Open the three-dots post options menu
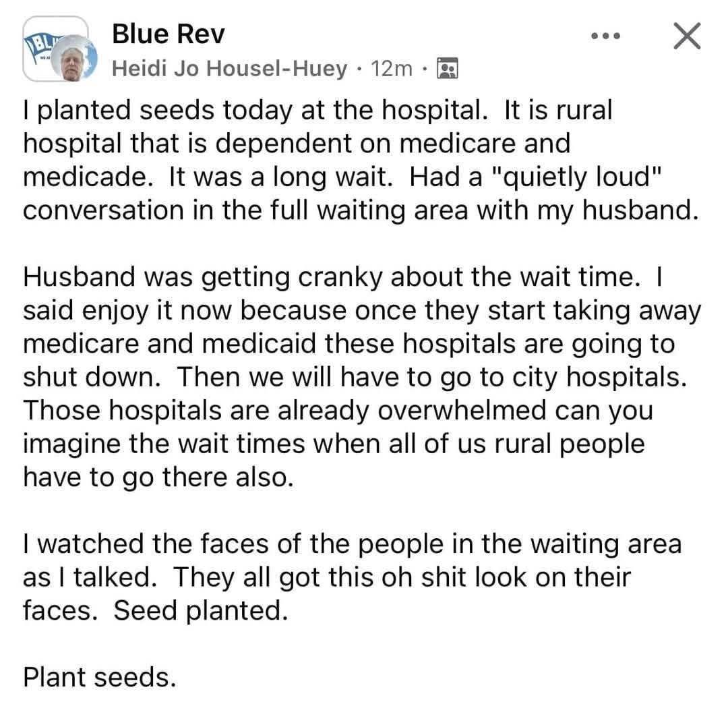728x702 pixels. click(x=606, y=36)
